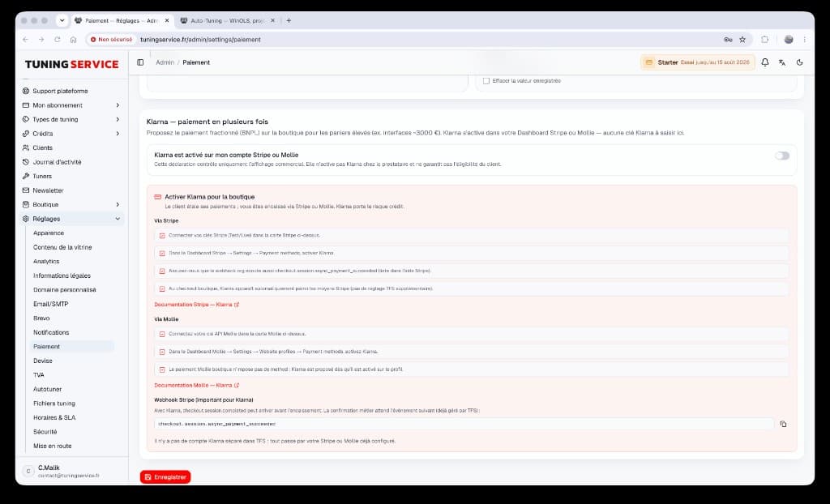Open Horaires & SLA settings

54,418
